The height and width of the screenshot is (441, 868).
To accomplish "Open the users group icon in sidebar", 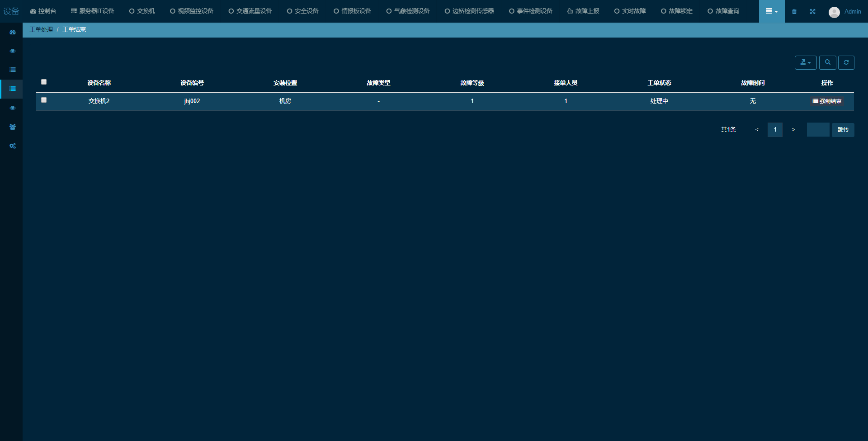I will click(x=13, y=127).
